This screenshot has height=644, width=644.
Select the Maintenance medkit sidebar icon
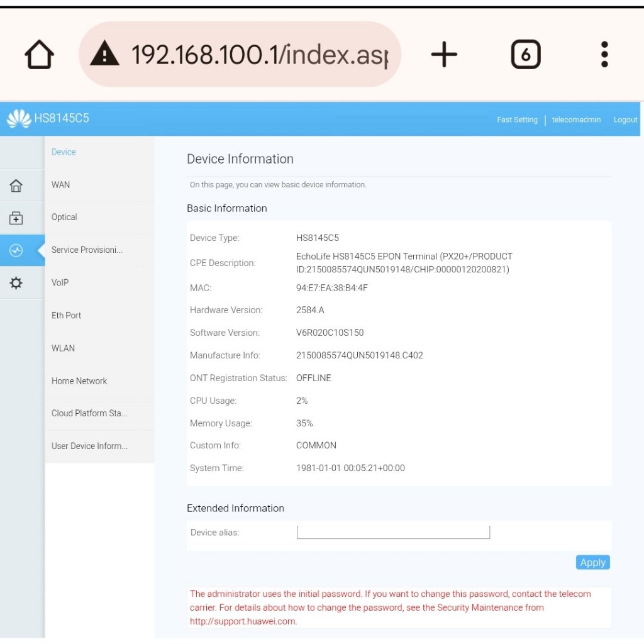[x=16, y=218]
